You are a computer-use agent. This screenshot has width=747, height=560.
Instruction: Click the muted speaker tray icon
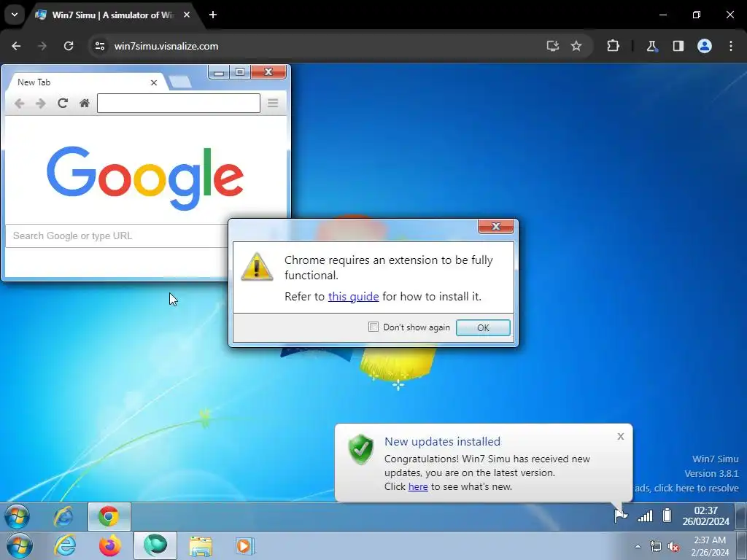point(673,547)
